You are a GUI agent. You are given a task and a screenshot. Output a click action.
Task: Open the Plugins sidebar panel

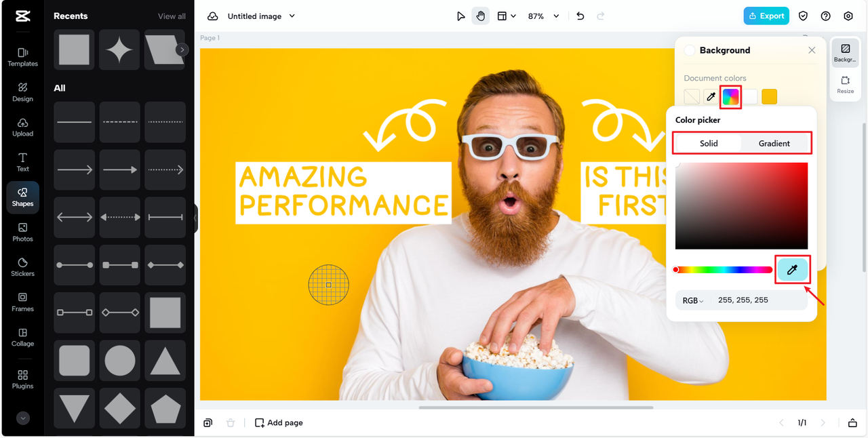(x=22, y=380)
